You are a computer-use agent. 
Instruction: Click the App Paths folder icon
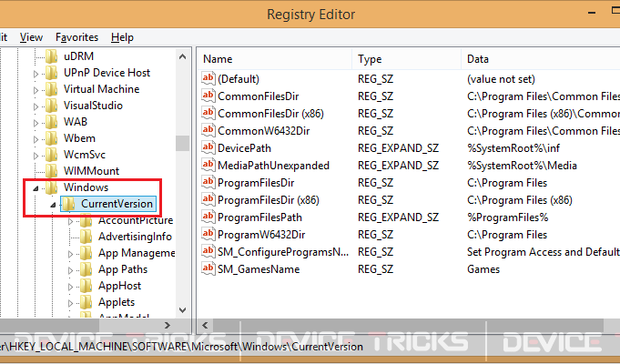point(86,269)
